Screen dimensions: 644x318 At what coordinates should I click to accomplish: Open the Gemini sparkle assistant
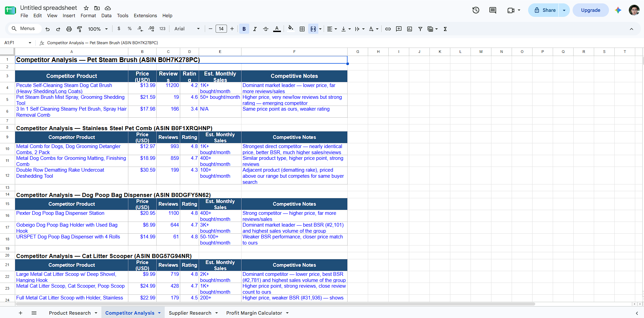(x=618, y=10)
